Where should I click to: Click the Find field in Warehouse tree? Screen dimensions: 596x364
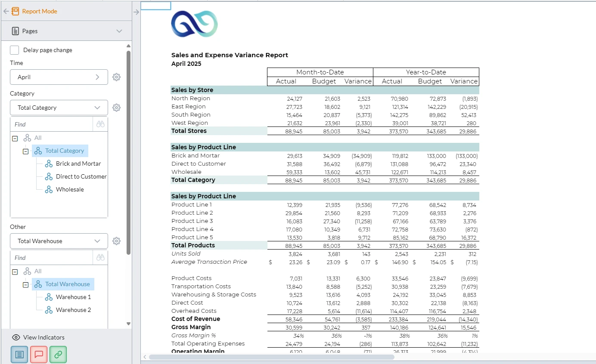52,258
